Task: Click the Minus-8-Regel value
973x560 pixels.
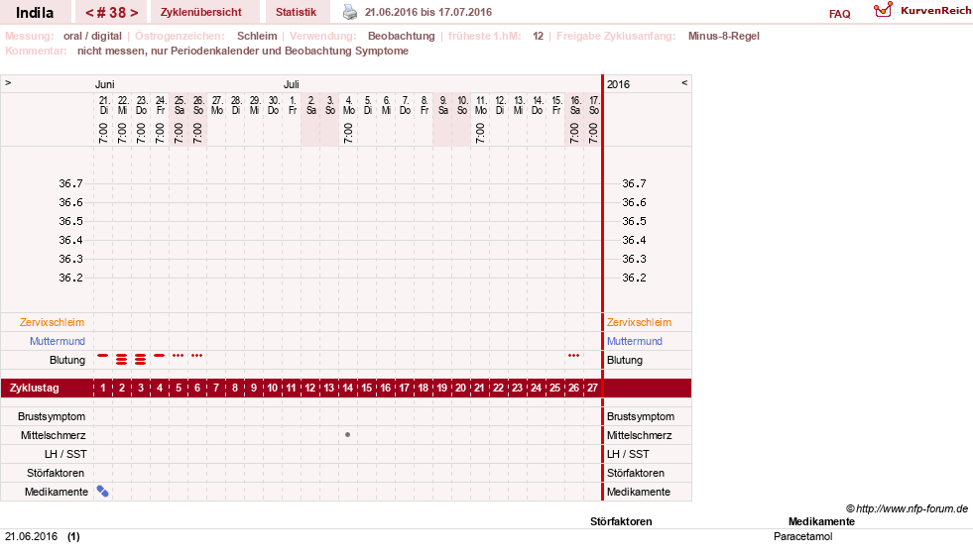Action: (x=723, y=36)
